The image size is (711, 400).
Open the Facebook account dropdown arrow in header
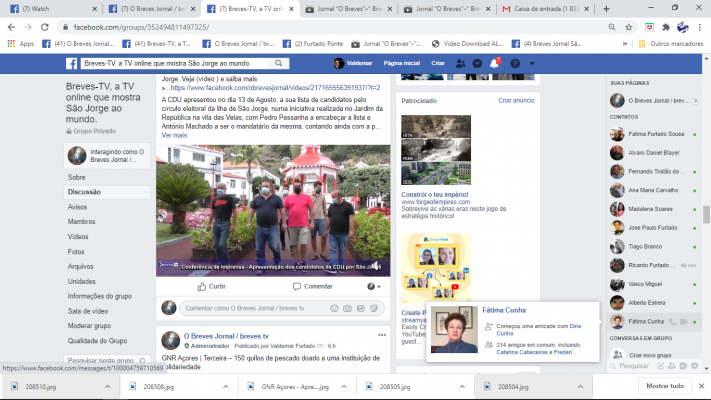[533, 63]
